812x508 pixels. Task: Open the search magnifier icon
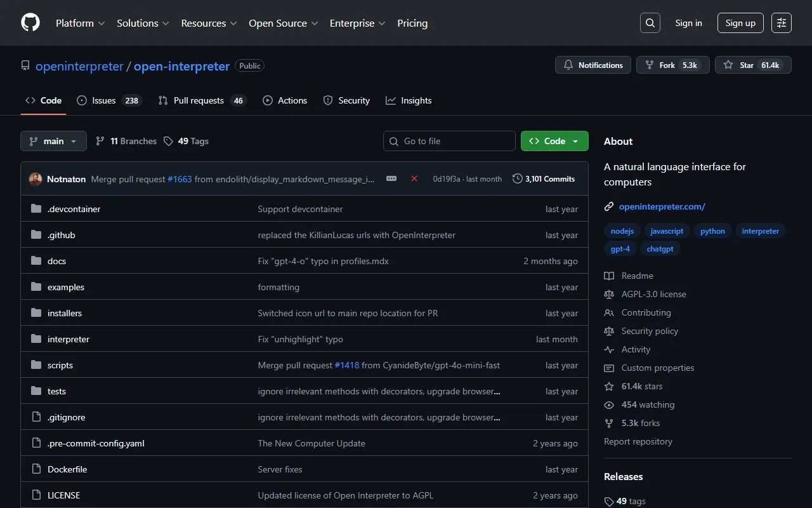click(650, 23)
